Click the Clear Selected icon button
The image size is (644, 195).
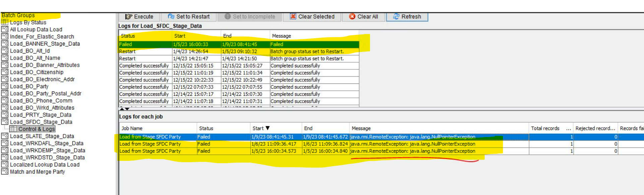pyautogui.click(x=293, y=16)
